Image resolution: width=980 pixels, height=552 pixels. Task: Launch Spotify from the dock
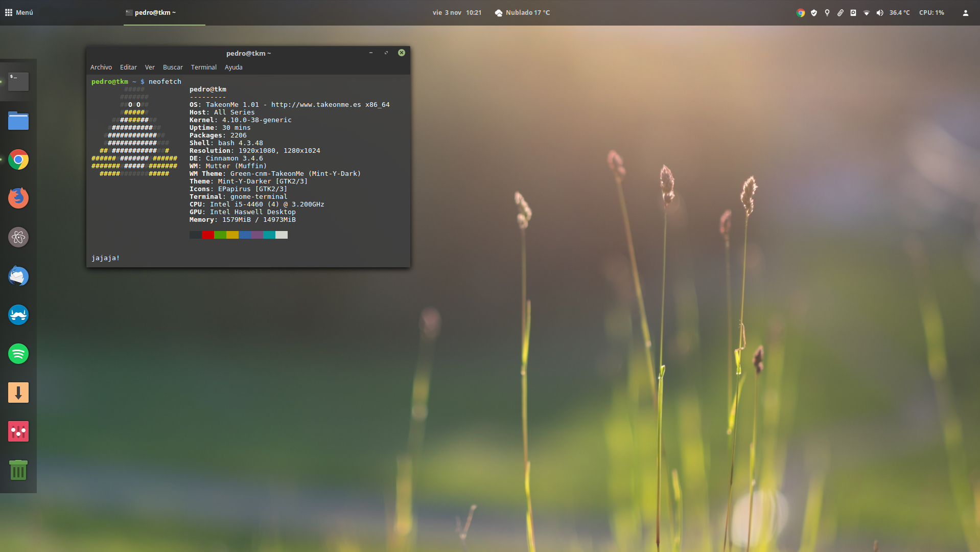pos(18,354)
